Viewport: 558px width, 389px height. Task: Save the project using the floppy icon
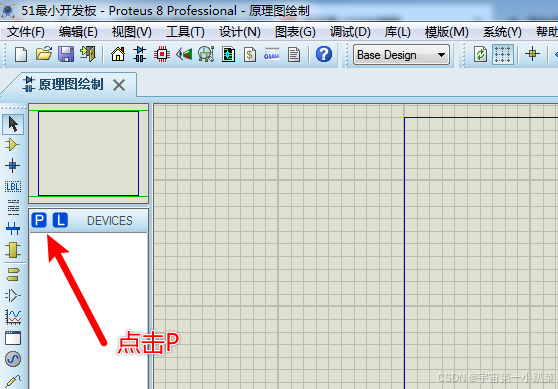66,54
